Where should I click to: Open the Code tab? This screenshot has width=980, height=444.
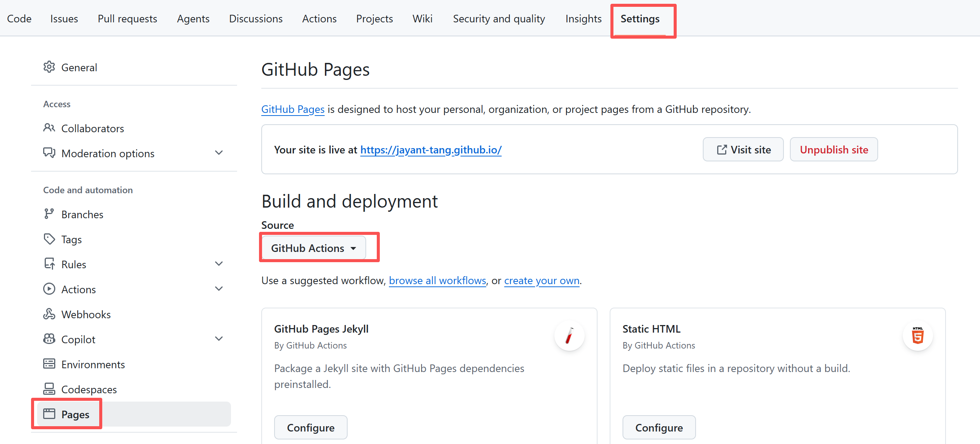[19, 19]
